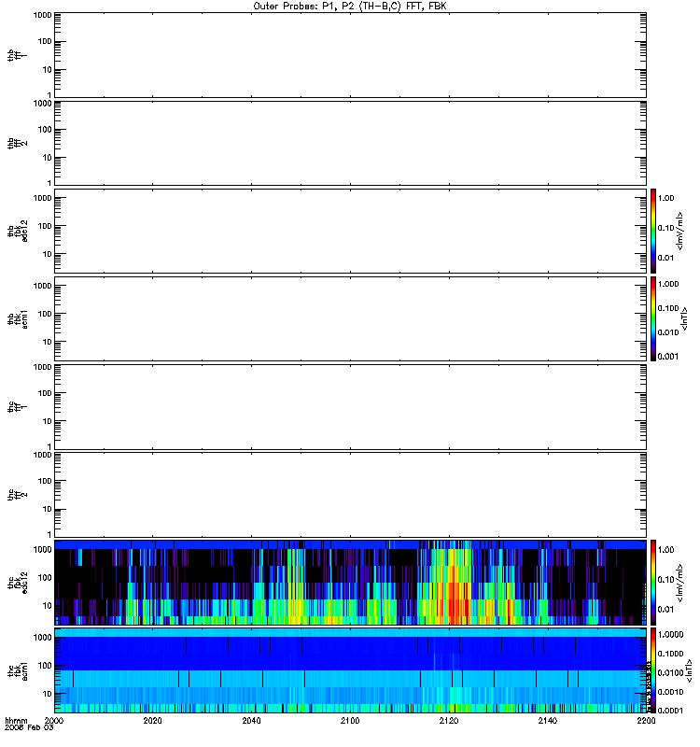This screenshot has height=747, width=700.
Task: Click the thc fbk edc12 axis label
Action: (x=17, y=582)
